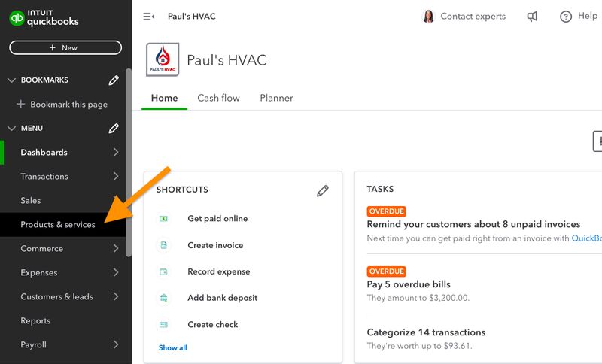The height and width of the screenshot is (364, 602).
Task: Collapse the BOOKMARKS section
Action: pyautogui.click(x=11, y=80)
